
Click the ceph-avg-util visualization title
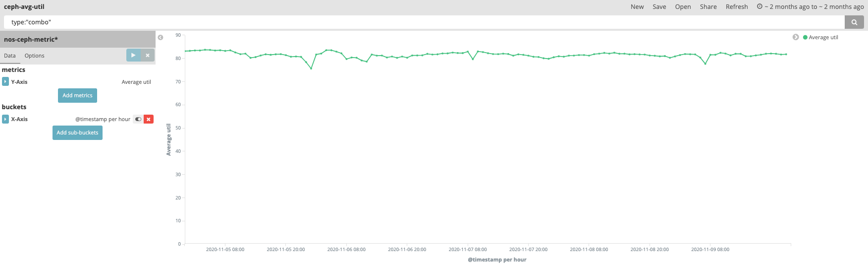24,6
